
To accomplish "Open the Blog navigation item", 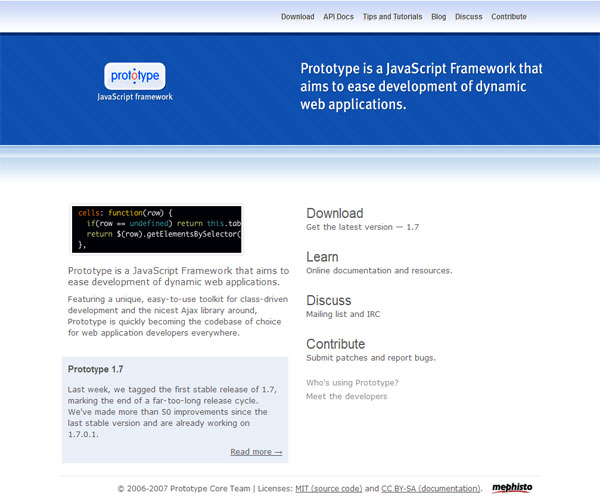I will [x=439, y=17].
